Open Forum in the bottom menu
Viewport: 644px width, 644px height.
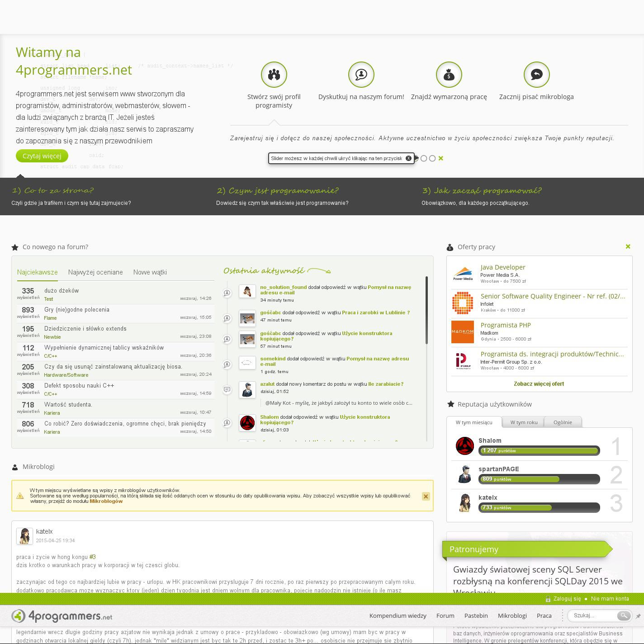[x=445, y=616]
